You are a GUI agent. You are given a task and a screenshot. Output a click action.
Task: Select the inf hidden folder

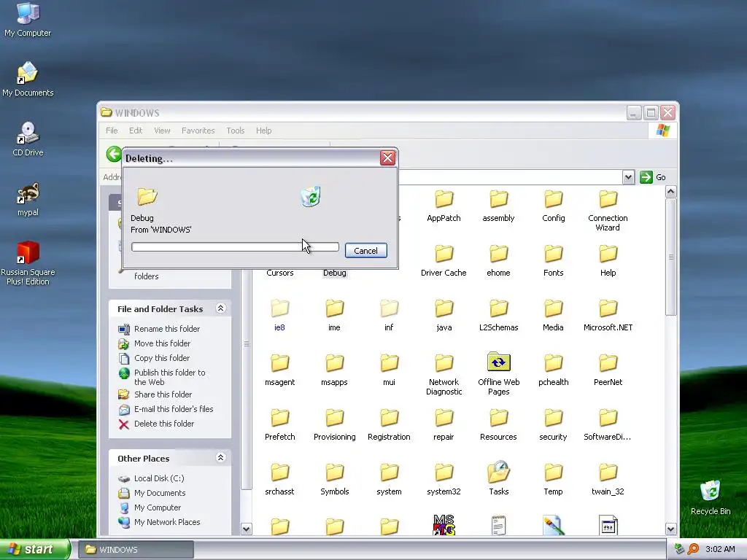click(390, 315)
